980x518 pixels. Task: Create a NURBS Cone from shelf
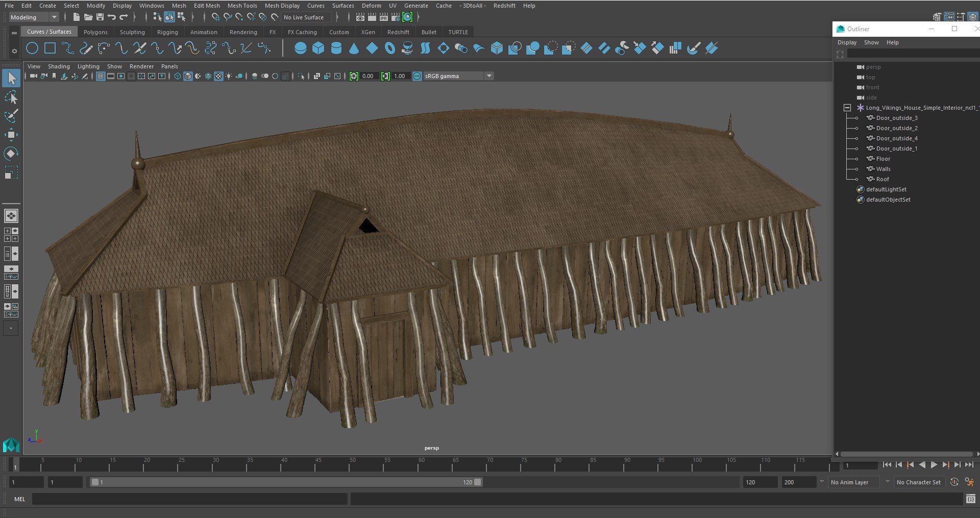coord(354,48)
